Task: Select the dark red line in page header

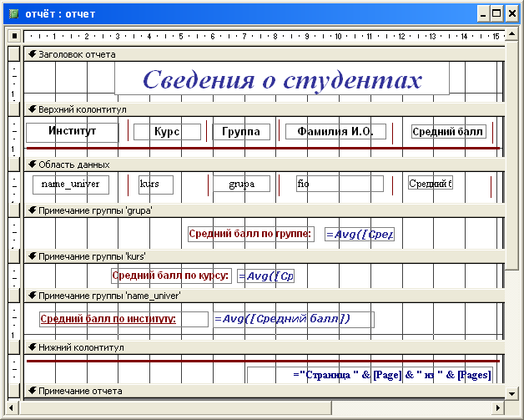Action: pyautogui.click(x=263, y=148)
